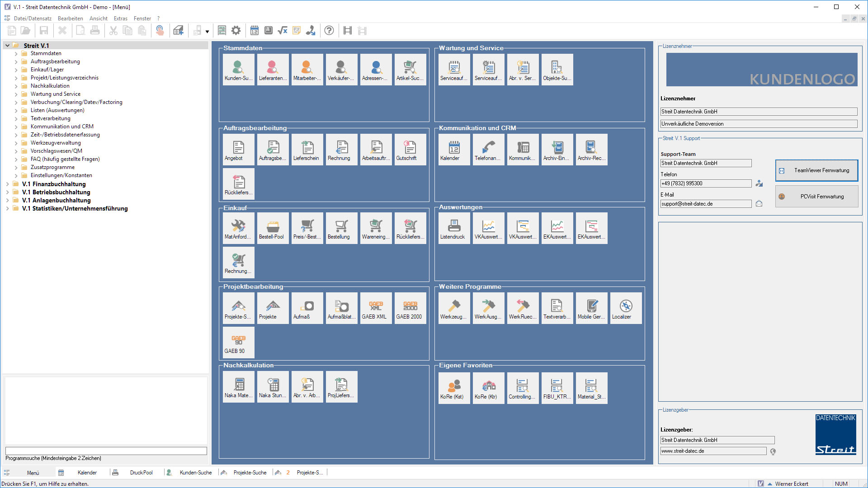Image resolution: width=868 pixels, height=488 pixels.
Task: Click the settings gear toolbar icon
Action: coord(236,30)
